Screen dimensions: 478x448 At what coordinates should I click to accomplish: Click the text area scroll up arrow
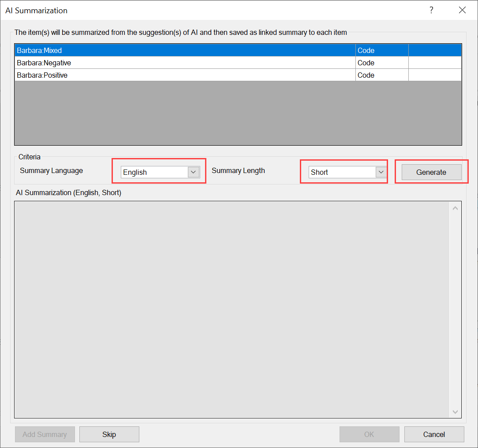tap(456, 208)
